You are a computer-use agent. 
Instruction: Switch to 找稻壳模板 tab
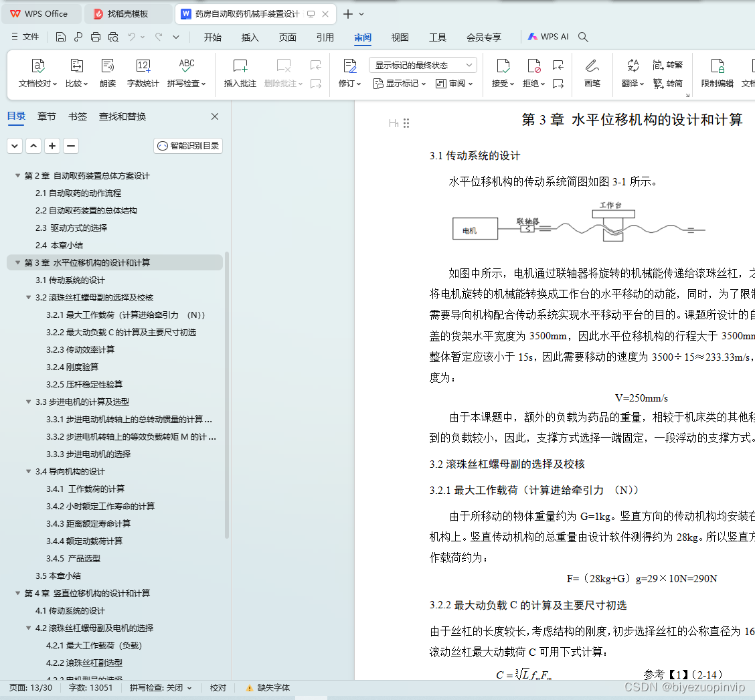[128, 13]
